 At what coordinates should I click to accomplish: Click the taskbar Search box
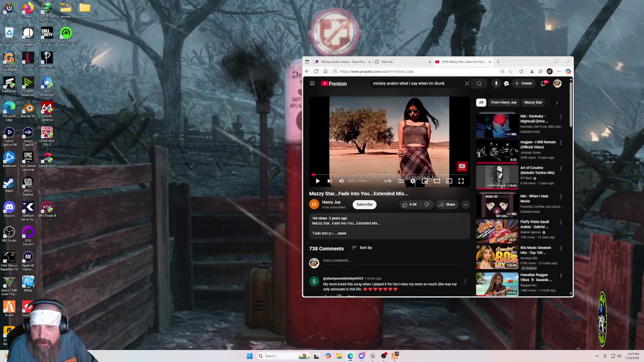pos(284,356)
